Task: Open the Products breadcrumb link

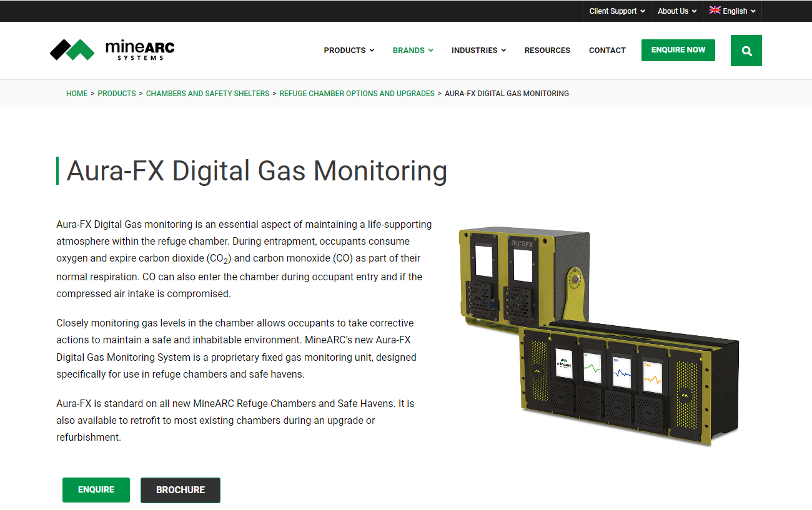Action: (117, 94)
